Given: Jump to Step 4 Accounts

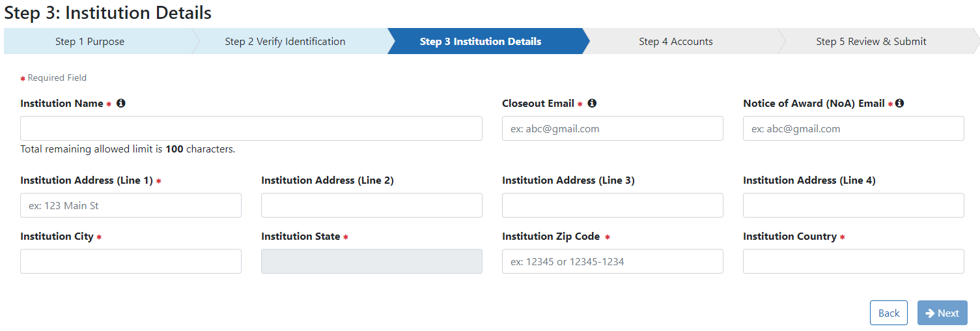Looking at the screenshot, I should coord(676,42).
